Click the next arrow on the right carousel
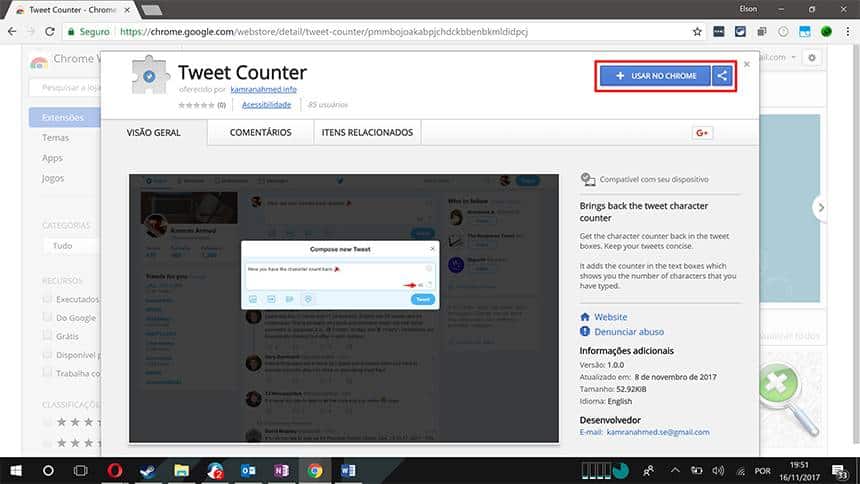Screen dimensions: 860x484 (821, 207)
